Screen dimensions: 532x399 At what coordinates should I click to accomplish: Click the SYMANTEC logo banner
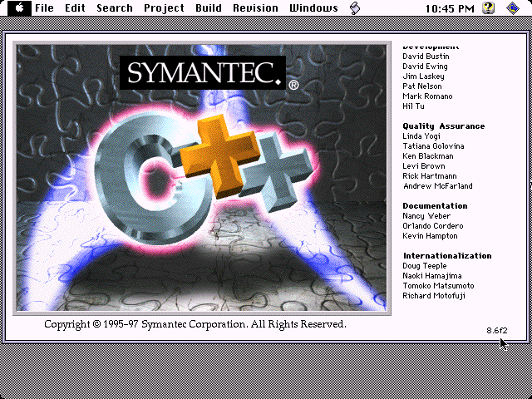click(203, 72)
